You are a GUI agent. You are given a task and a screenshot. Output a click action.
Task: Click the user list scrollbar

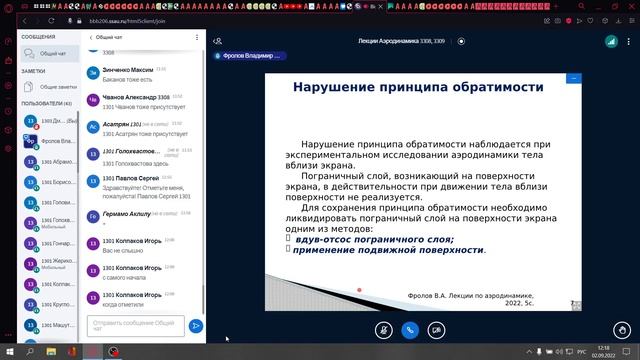78,143
